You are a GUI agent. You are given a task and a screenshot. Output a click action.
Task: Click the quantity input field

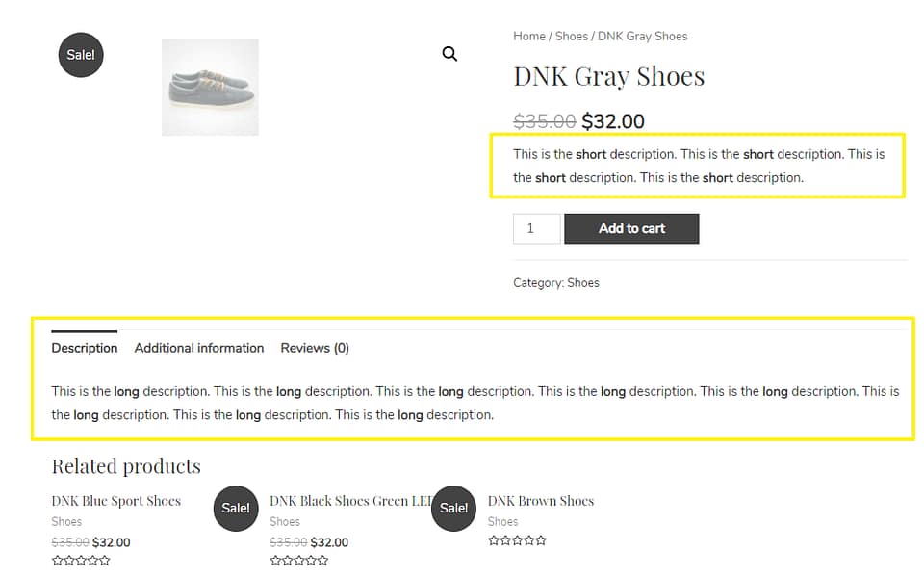click(536, 228)
